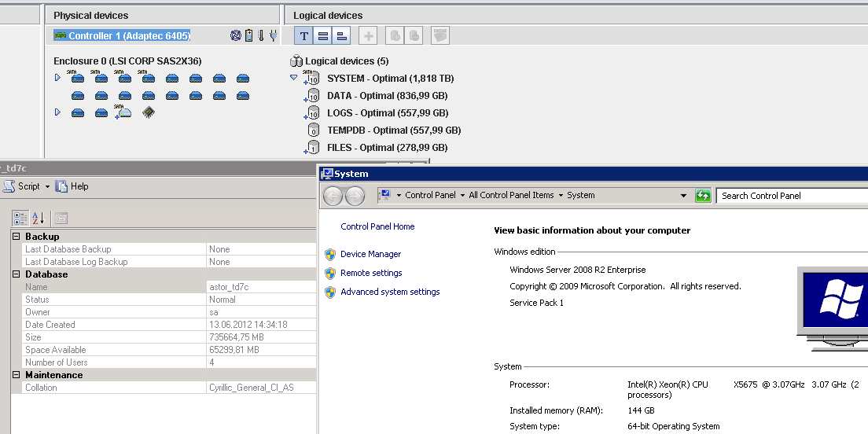
Task: Click the processor chip icon in Enclosure 0
Action: pyautogui.click(x=148, y=112)
